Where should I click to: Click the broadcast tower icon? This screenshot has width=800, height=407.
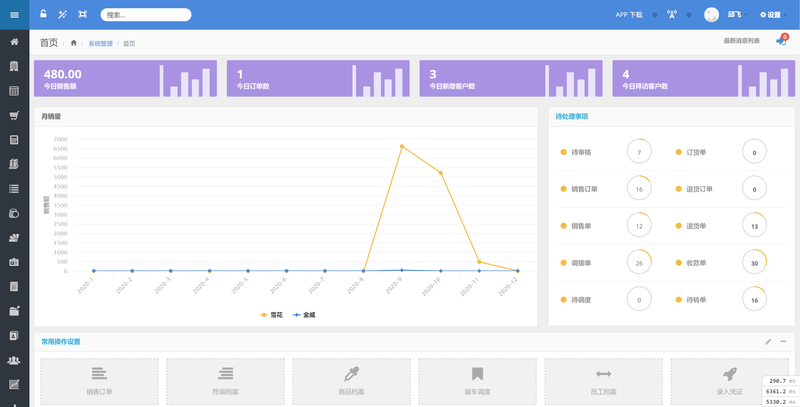coord(672,14)
